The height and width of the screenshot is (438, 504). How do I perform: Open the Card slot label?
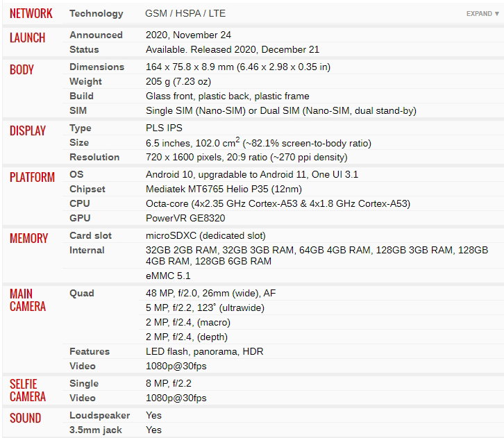(x=91, y=235)
